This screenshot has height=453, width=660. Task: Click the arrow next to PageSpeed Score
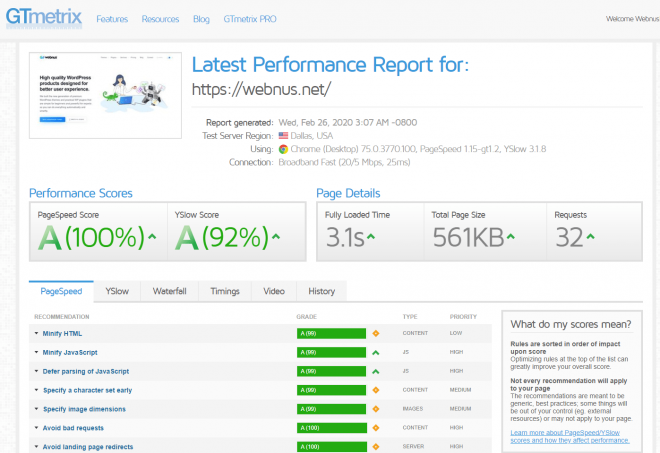point(152,237)
